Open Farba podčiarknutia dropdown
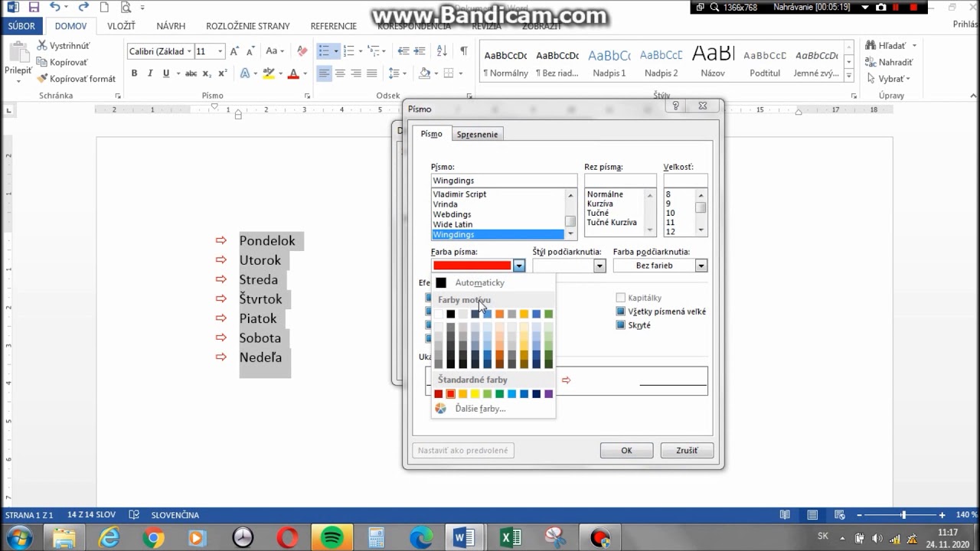This screenshot has width=980, height=551. click(701, 266)
